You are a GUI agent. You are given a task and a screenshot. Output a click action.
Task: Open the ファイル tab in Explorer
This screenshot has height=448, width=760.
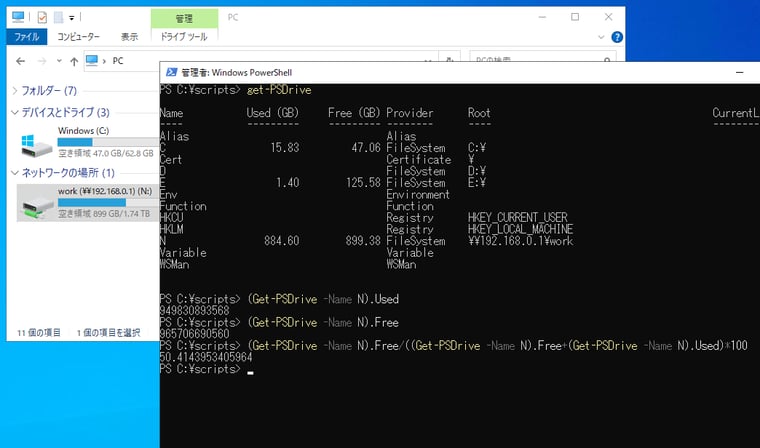[x=27, y=37]
